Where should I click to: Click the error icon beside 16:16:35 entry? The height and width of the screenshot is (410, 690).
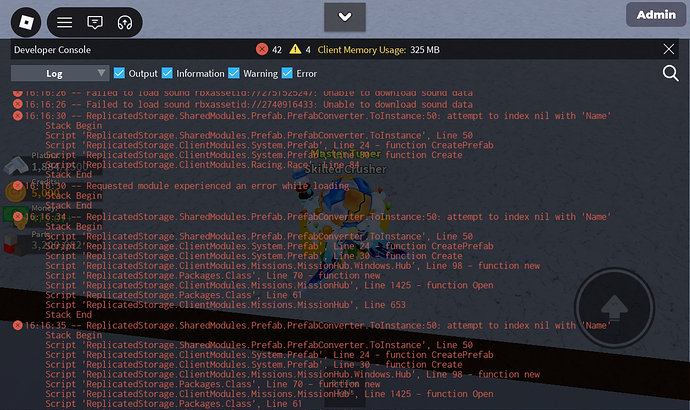pyautogui.click(x=18, y=325)
